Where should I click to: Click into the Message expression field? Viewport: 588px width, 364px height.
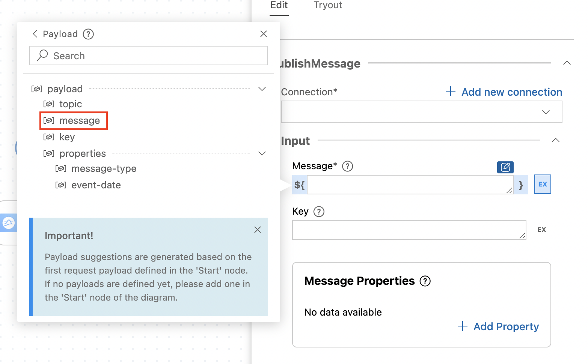click(x=410, y=185)
